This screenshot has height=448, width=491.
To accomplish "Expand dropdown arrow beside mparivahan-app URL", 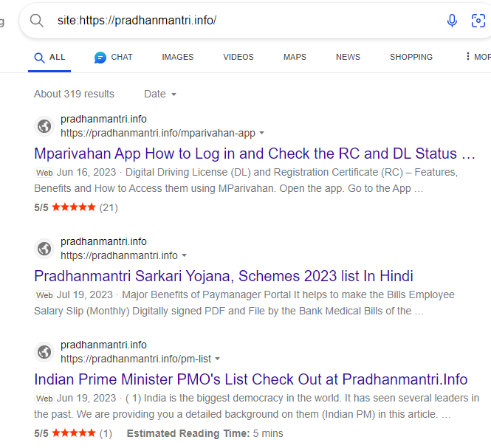I will 262,134.
